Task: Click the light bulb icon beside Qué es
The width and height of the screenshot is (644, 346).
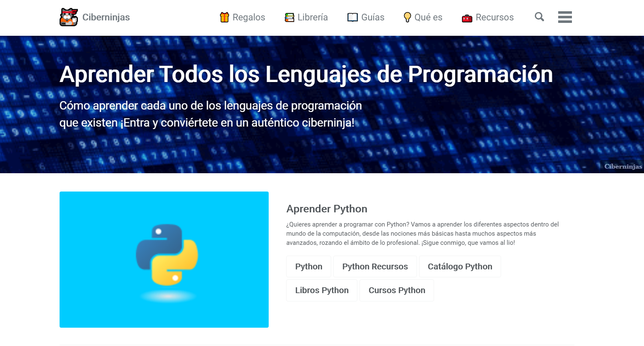Action: (x=407, y=17)
